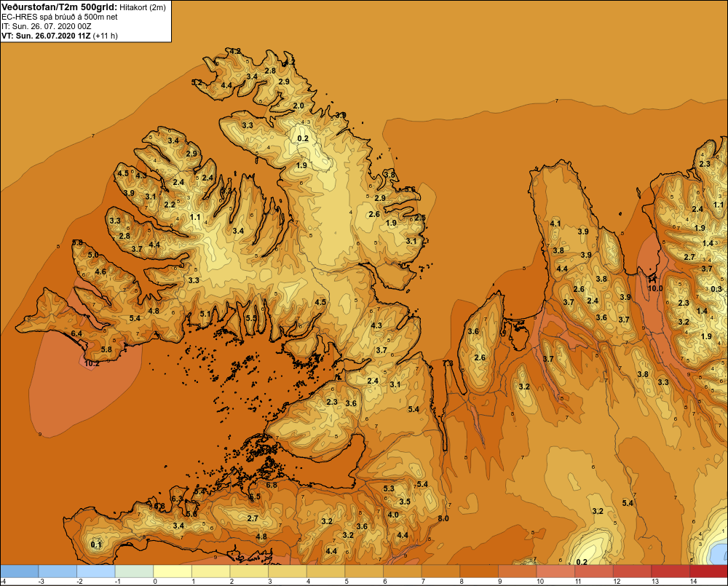Select the pale green swatch between -1 and 0

[x=134, y=571]
